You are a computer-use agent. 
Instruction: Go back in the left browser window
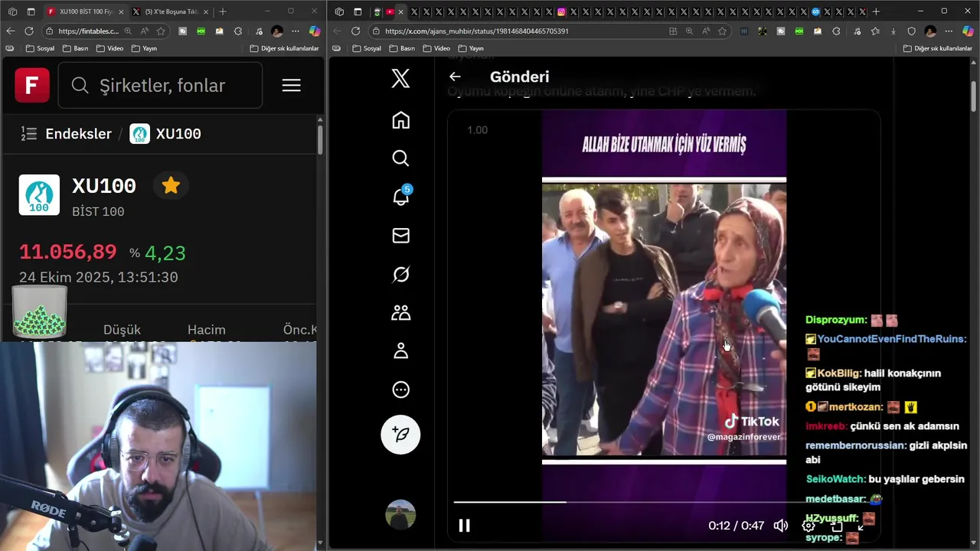click(10, 31)
